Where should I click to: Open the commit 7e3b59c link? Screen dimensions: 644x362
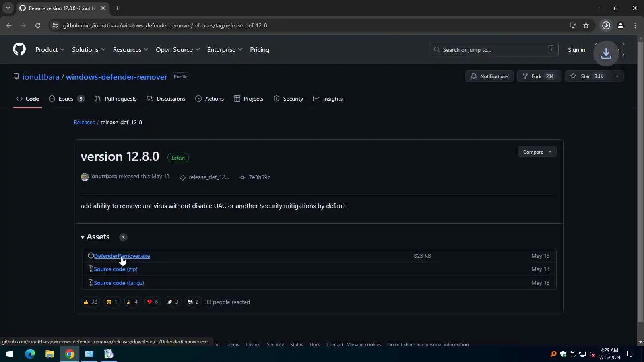255,177
